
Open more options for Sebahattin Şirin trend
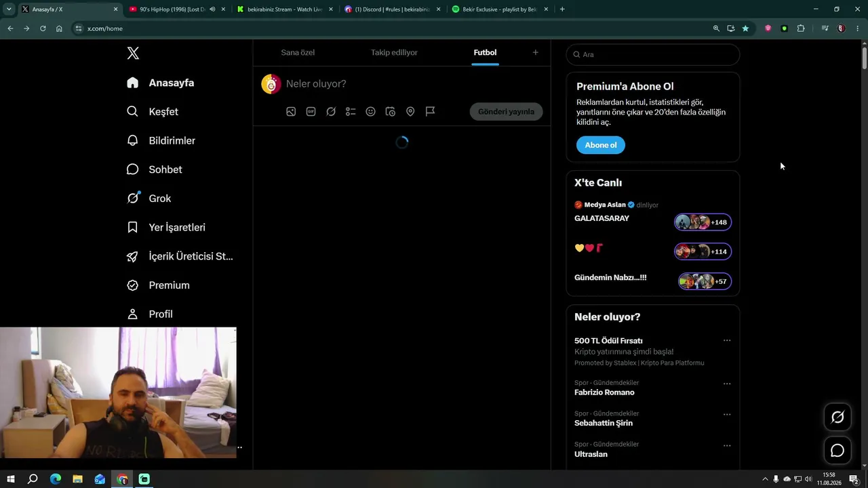[x=727, y=414]
